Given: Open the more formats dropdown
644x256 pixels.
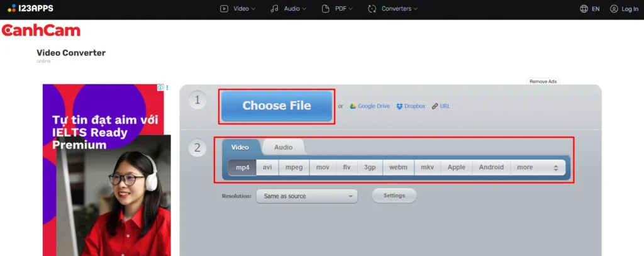Looking at the screenshot, I should click(538, 167).
